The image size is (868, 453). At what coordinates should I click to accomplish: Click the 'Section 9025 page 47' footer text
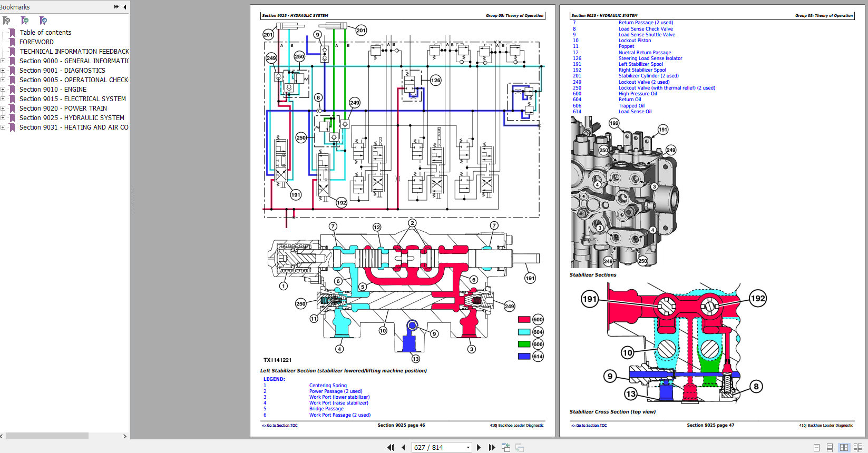pos(710,425)
